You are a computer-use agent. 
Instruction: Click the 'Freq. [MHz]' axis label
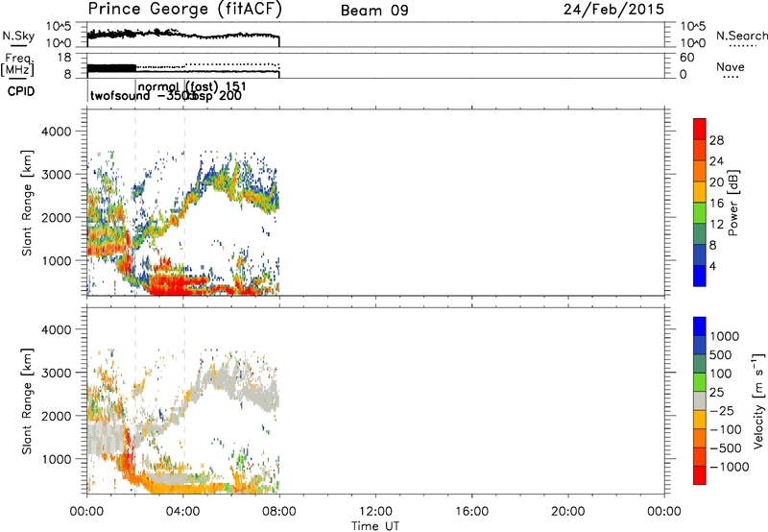pyautogui.click(x=17, y=65)
